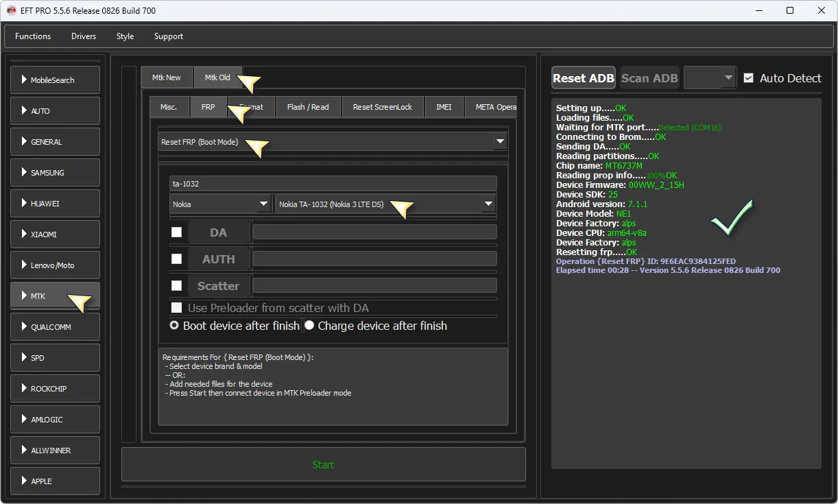Click the Operation {Reset FRP} ID log line
Screen dimensions: 838x504
pos(646,261)
